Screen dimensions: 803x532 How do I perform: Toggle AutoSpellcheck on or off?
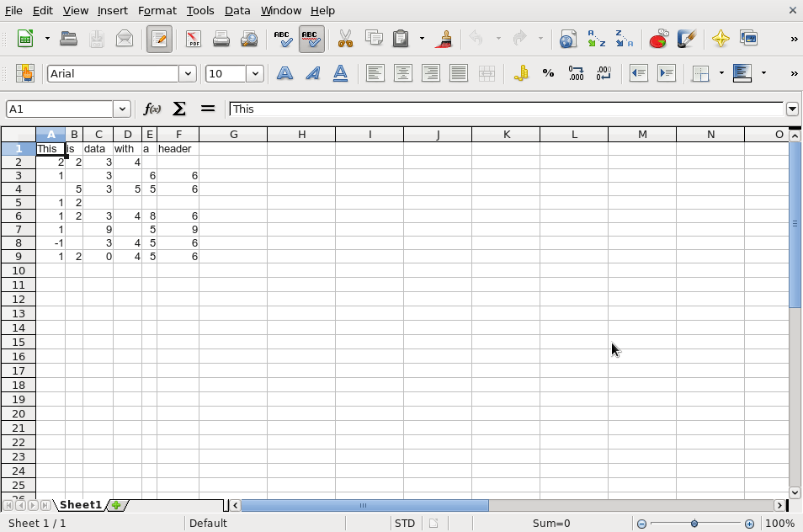[311, 38]
